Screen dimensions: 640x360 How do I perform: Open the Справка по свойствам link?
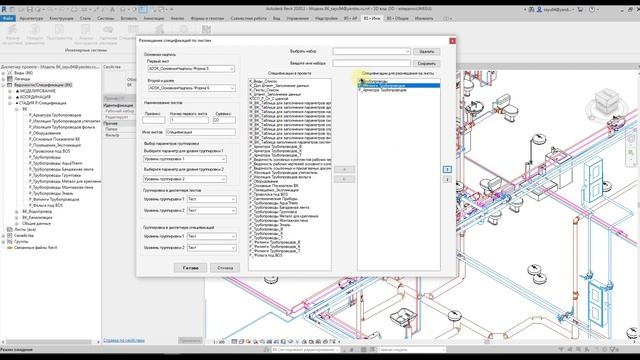pos(124,340)
